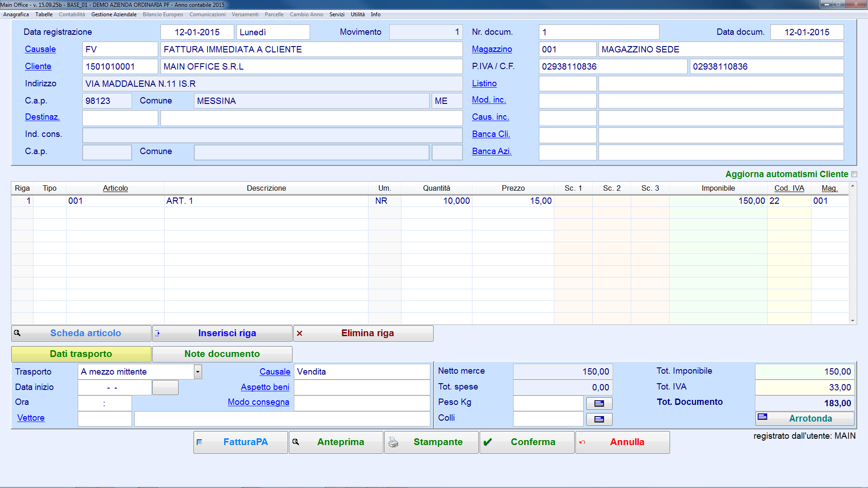
Task: Click green checkmark on Conferma button
Action: (x=487, y=442)
